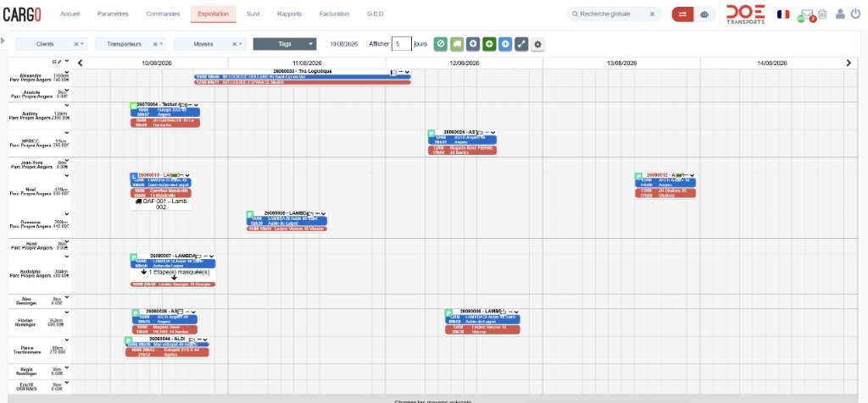Expand order 26060033 Tns Logistique chevron
The height and width of the screenshot is (403, 868).
click(x=408, y=73)
